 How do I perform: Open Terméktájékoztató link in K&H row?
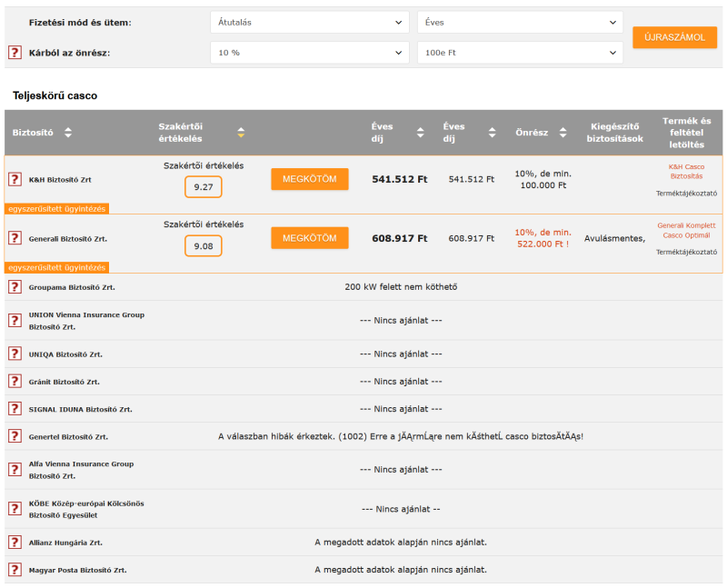pos(686,194)
